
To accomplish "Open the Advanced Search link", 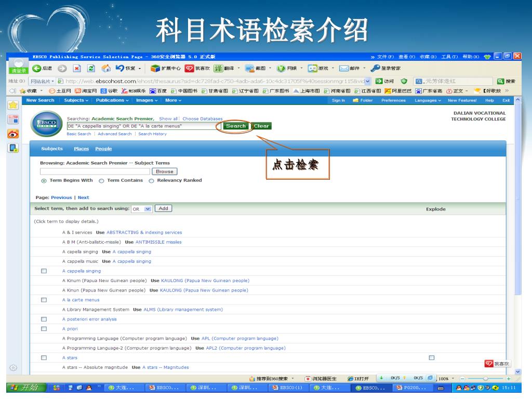I will [115, 134].
